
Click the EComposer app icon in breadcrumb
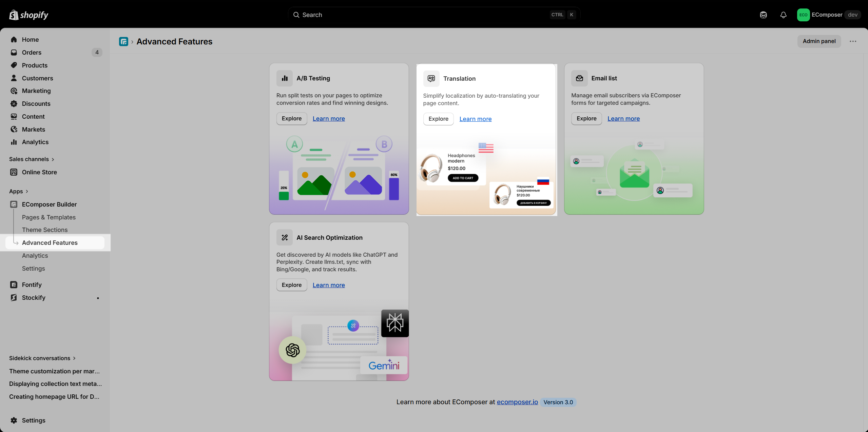click(x=123, y=41)
